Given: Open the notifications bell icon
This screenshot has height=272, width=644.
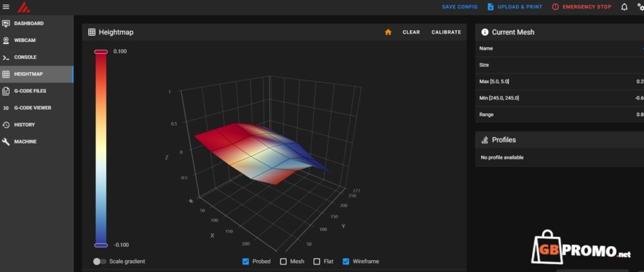Looking at the screenshot, I should click(x=624, y=7).
